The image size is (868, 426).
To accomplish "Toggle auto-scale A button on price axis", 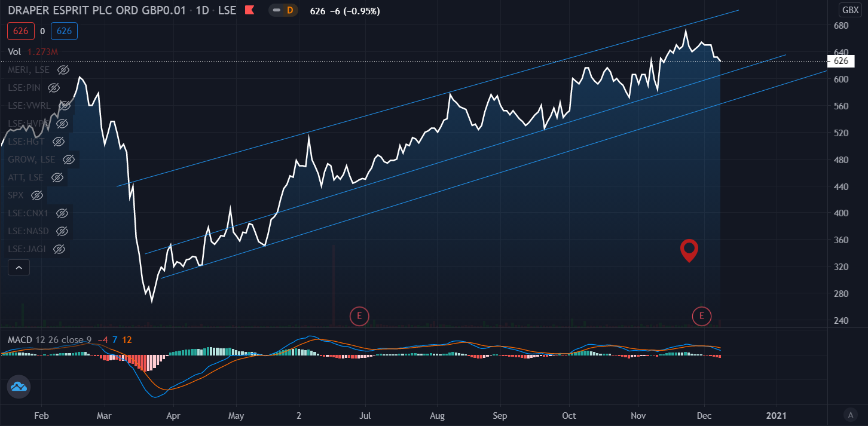I will [850, 414].
